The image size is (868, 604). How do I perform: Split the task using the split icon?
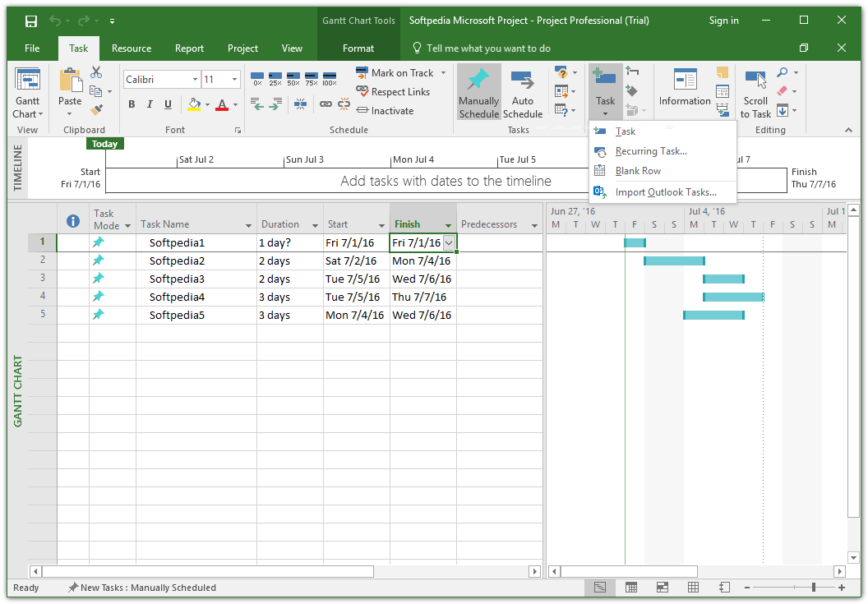pos(301,104)
